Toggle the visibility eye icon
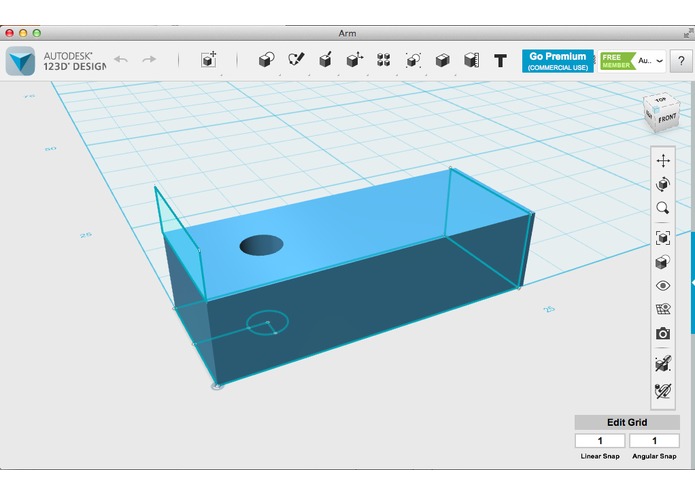Image resolution: width=695 pixels, height=494 pixels. click(663, 286)
